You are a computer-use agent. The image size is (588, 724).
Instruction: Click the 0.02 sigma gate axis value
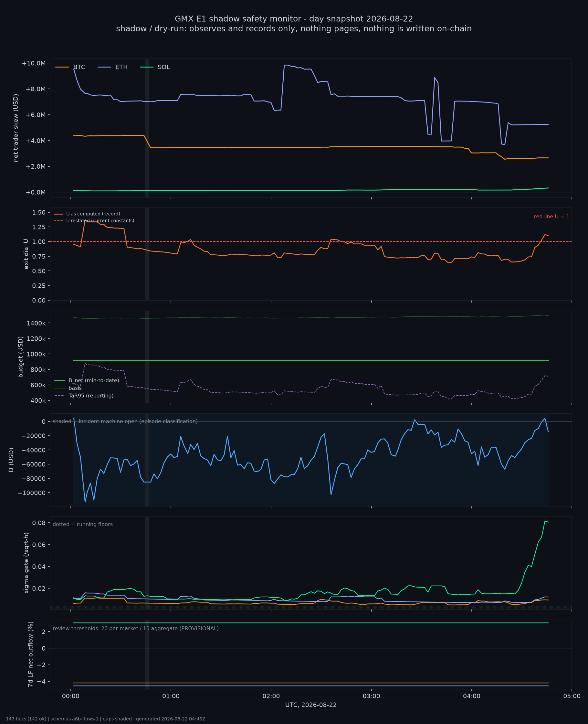click(39, 589)
